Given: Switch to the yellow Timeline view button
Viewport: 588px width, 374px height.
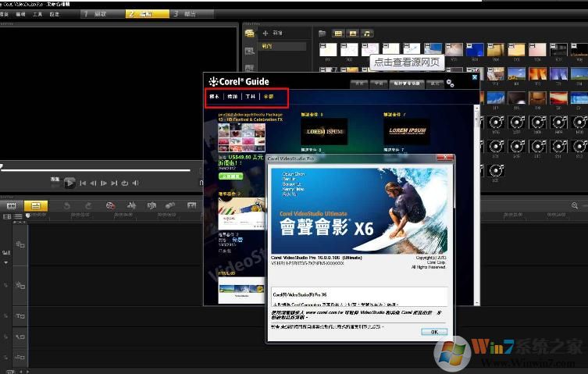Looking at the screenshot, I should (x=35, y=205).
